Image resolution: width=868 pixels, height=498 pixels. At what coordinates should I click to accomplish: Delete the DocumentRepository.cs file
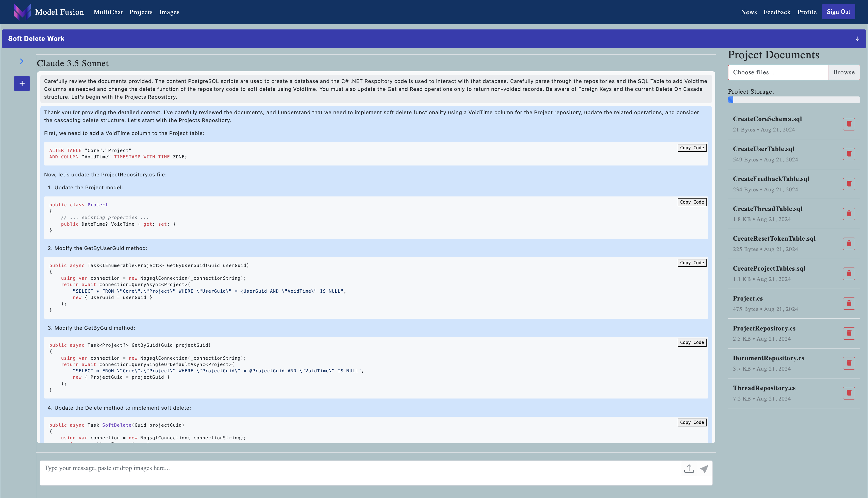(x=849, y=363)
